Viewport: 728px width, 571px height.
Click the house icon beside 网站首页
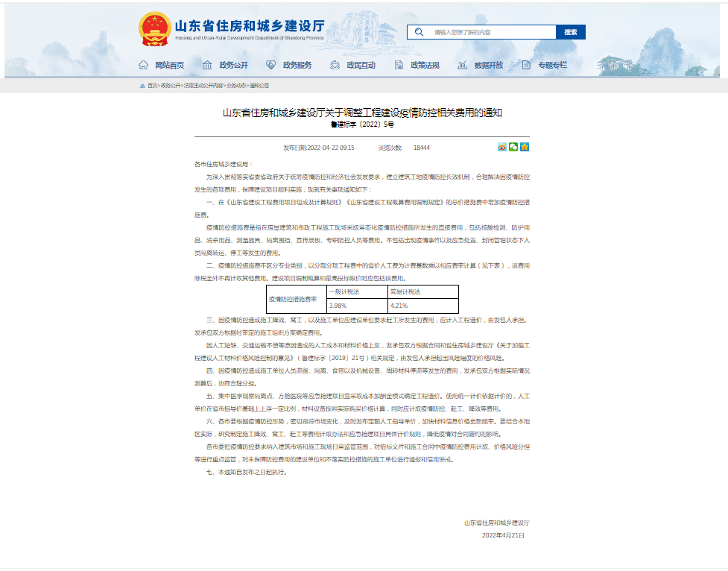pos(144,65)
